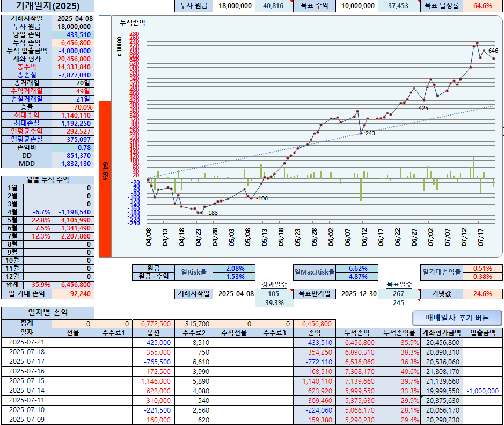The height and width of the screenshot is (425, 504).
Task: Select the 4월 monthly profit -1,198,540
Action: click(x=73, y=212)
